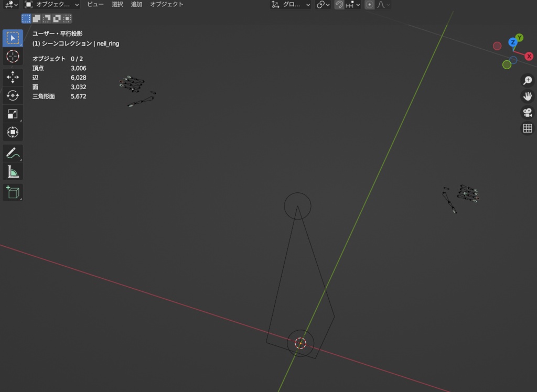
Task: Click the negative Z blue gizmo circle
Action: (513, 60)
